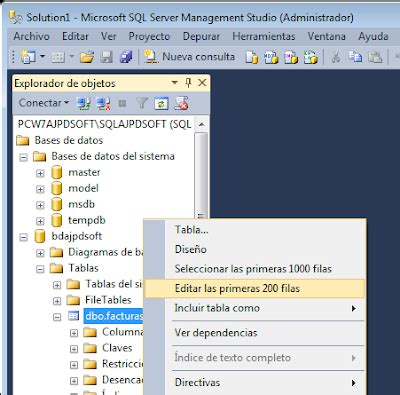Toggle the Object Explorer auto-hide pin
Screen dimensions: 400x395
click(x=188, y=82)
